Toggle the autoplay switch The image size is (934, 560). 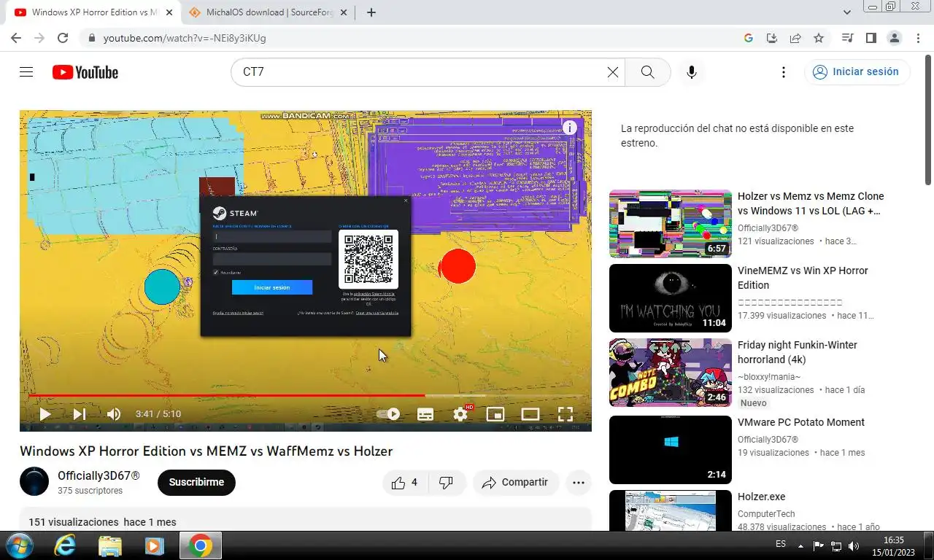pyautogui.click(x=389, y=414)
